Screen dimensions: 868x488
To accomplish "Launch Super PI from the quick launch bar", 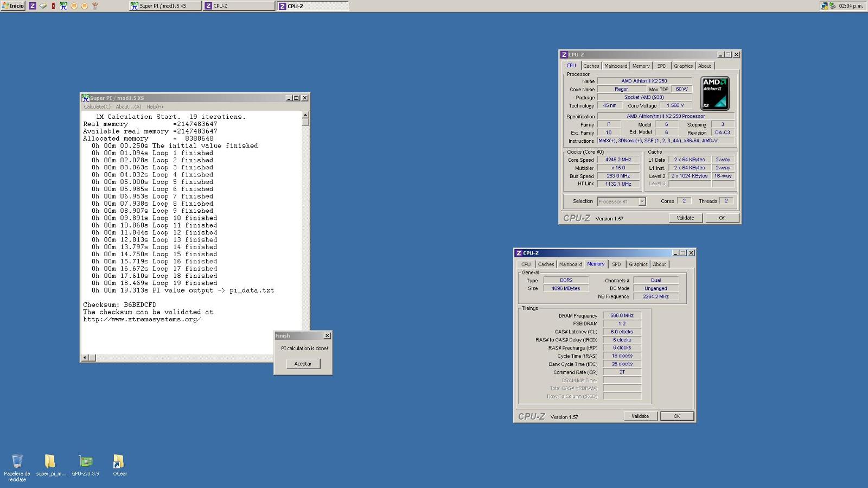I will click(x=63, y=6).
